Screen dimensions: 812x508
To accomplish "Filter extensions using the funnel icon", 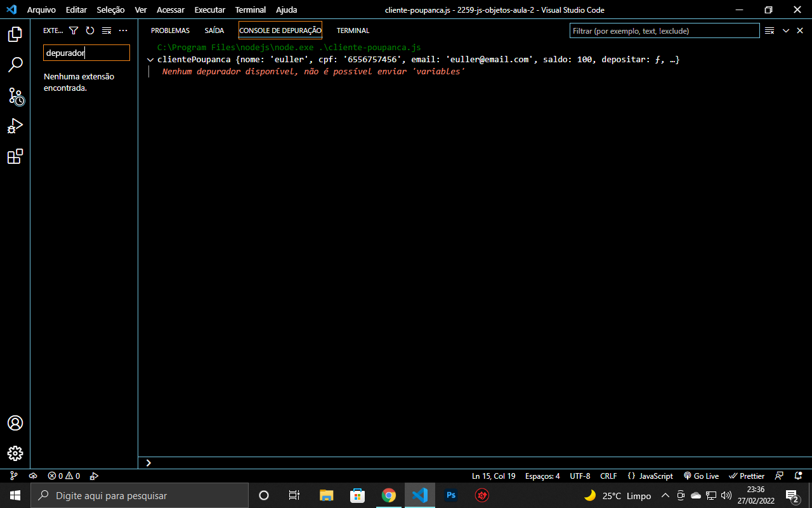I will point(74,30).
